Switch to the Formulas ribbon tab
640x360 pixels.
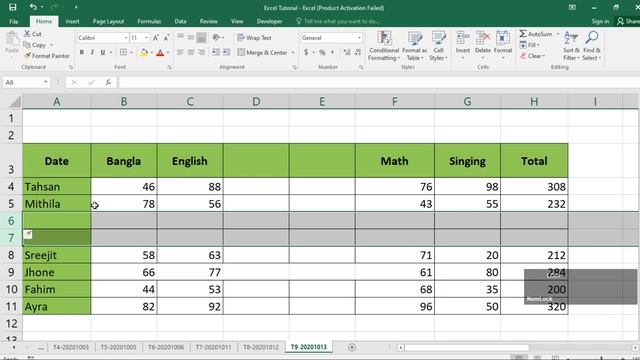(x=149, y=21)
